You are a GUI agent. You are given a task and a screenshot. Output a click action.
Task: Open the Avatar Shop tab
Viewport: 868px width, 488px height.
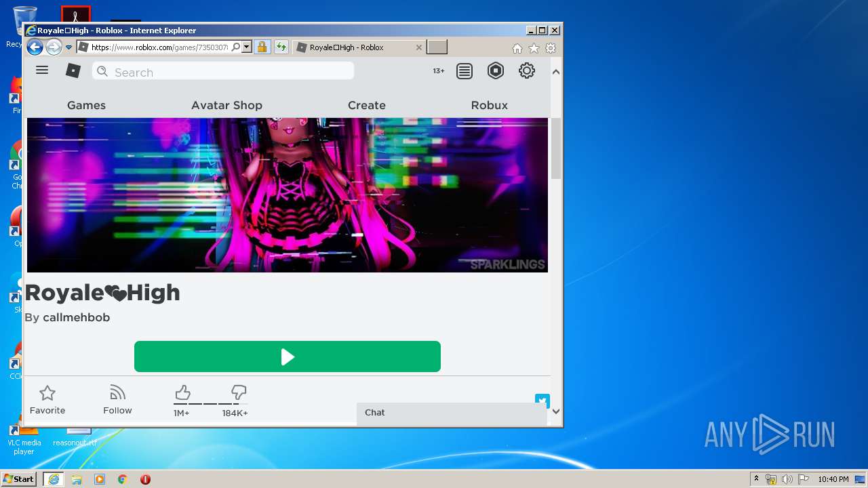coord(226,105)
